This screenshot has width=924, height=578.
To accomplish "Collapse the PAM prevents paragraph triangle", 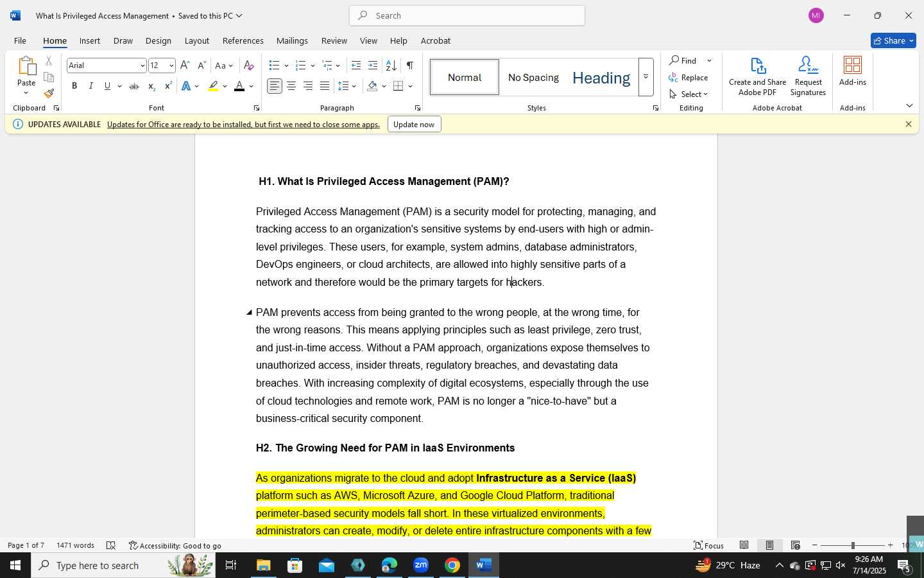I will [x=249, y=313].
